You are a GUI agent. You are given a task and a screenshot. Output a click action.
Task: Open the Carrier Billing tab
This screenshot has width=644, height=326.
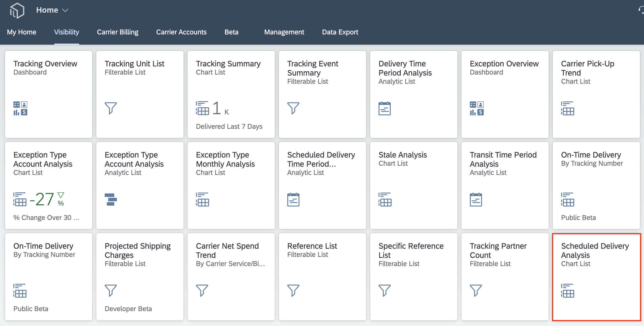point(118,32)
